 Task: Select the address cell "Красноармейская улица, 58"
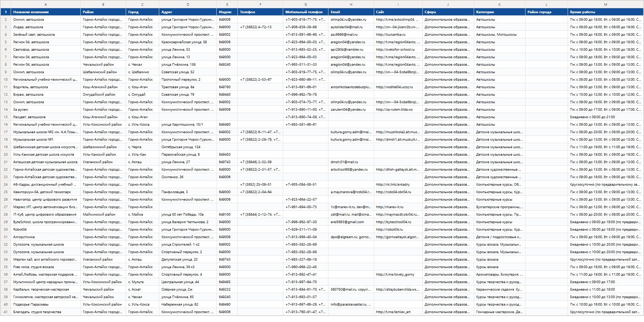188,42
